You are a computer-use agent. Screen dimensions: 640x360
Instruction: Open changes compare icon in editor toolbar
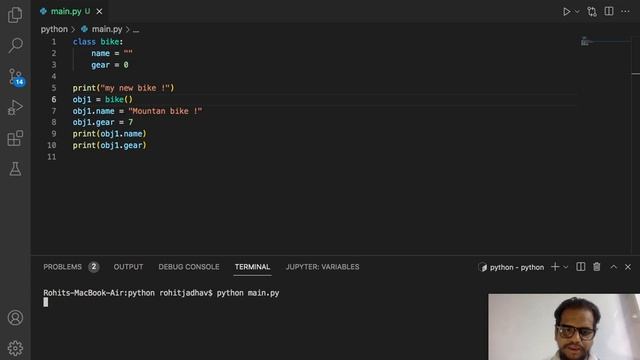tap(592, 12)
